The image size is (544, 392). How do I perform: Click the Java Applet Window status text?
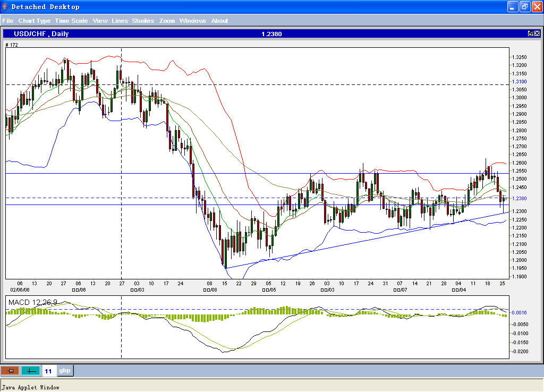coord(30,387)
